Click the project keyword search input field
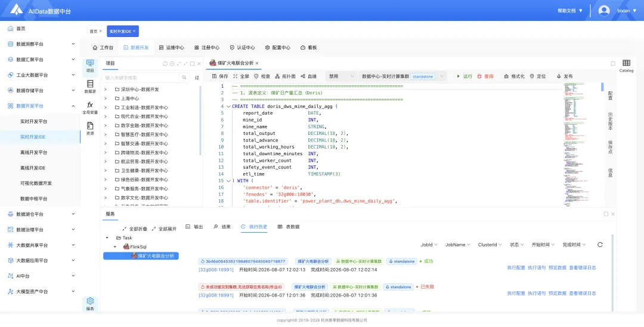This screenshot has width=644, height=327. [141, 78]
